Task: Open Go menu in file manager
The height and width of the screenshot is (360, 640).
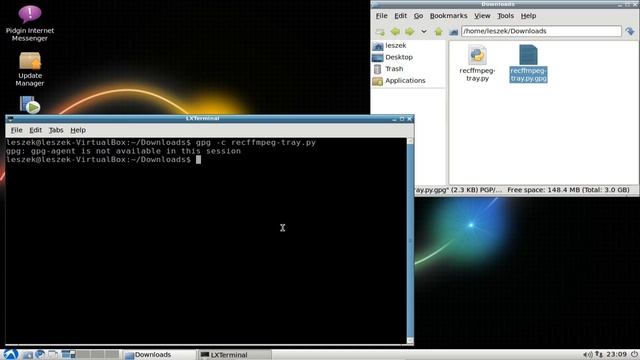Action: coord(418,16)
